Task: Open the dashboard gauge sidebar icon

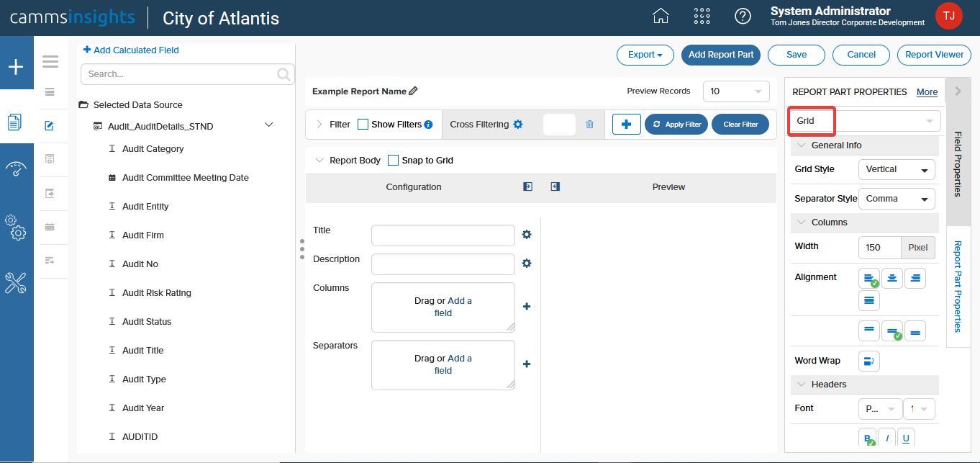Action: (x=16, y=169)
